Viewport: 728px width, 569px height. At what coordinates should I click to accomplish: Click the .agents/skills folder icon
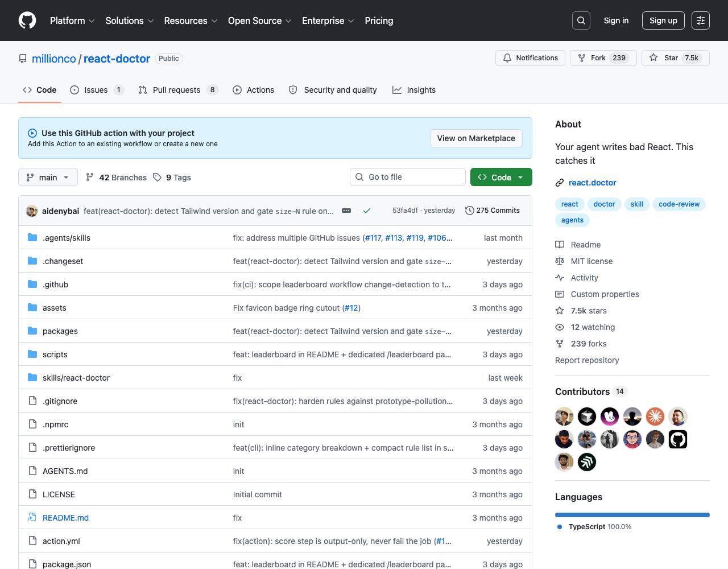[32, 238]
